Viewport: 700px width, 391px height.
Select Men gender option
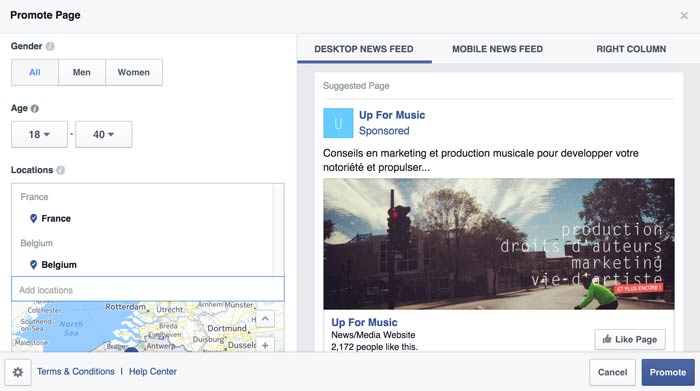pyautogui.click(x=82, y=72)
